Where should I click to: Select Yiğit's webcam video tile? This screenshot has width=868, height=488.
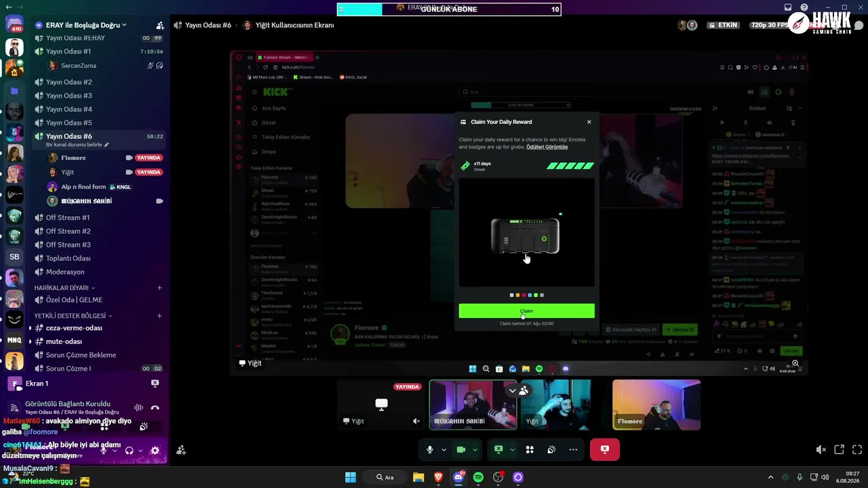[x=555, y=405]
